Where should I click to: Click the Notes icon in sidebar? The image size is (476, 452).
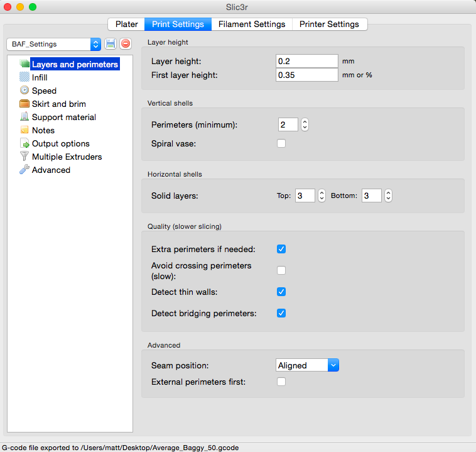24,130
